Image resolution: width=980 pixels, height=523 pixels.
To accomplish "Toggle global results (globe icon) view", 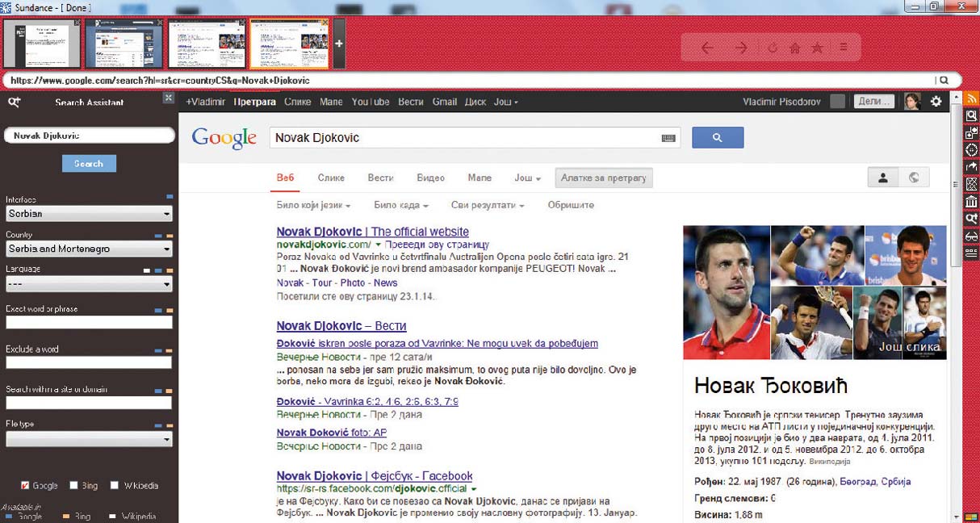I will coord(914,178).
